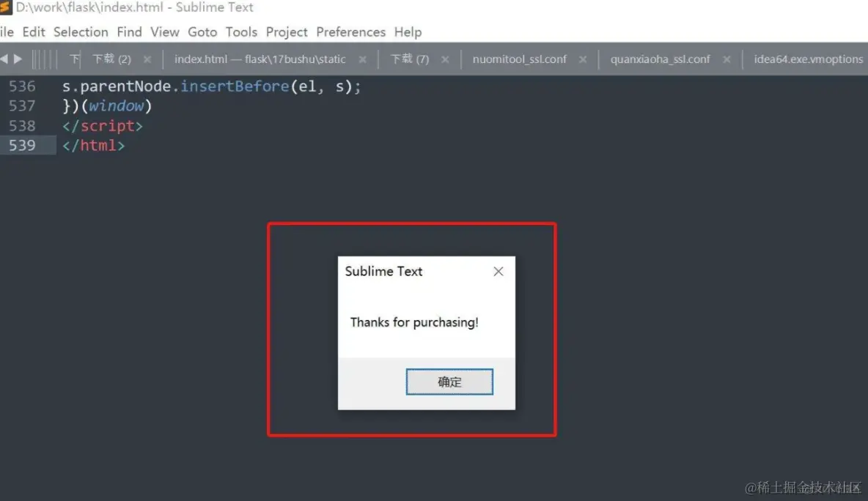Click line number 539 in the gutter

[x=22, y=146]
